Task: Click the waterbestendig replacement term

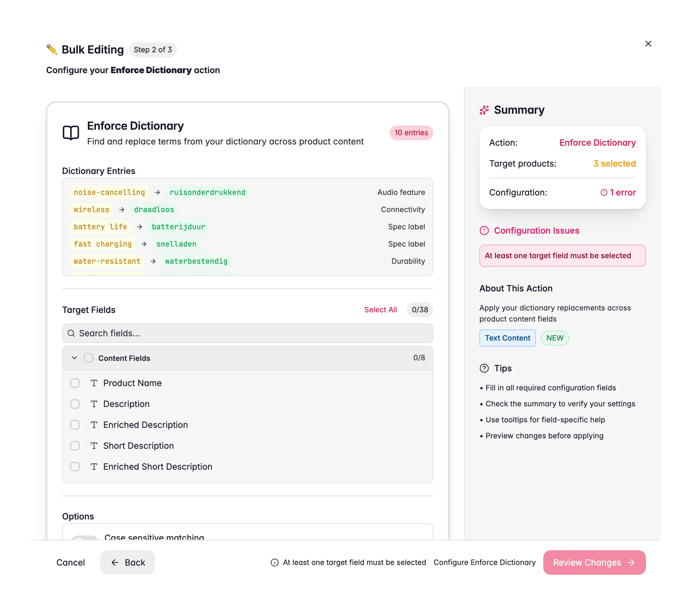Action: coord(196,261)
